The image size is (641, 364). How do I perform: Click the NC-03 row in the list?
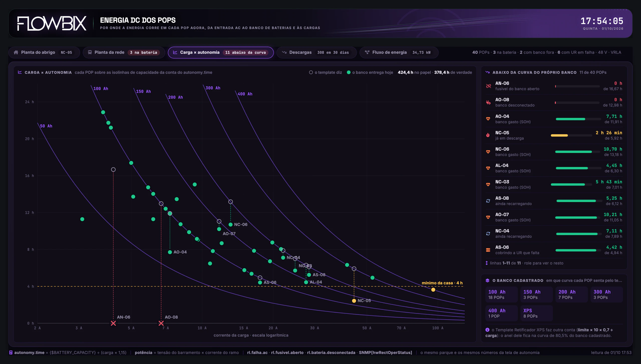point(554,185)
